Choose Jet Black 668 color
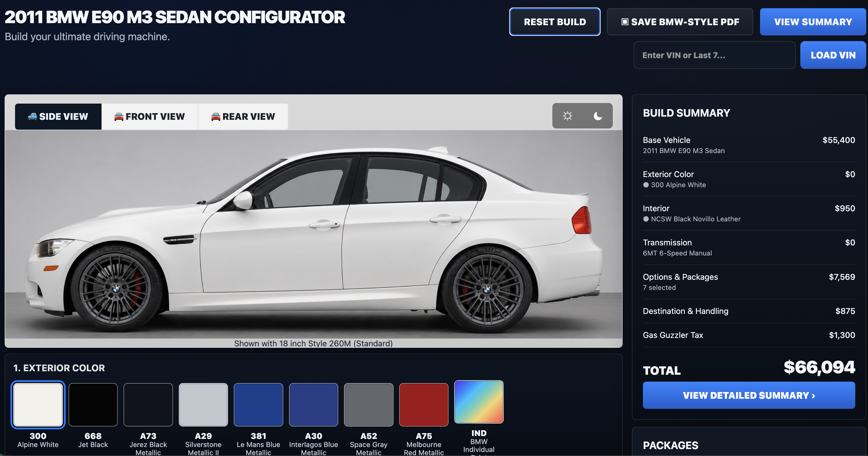The width and height of the screenshot is (868, 456). (93, 404)
